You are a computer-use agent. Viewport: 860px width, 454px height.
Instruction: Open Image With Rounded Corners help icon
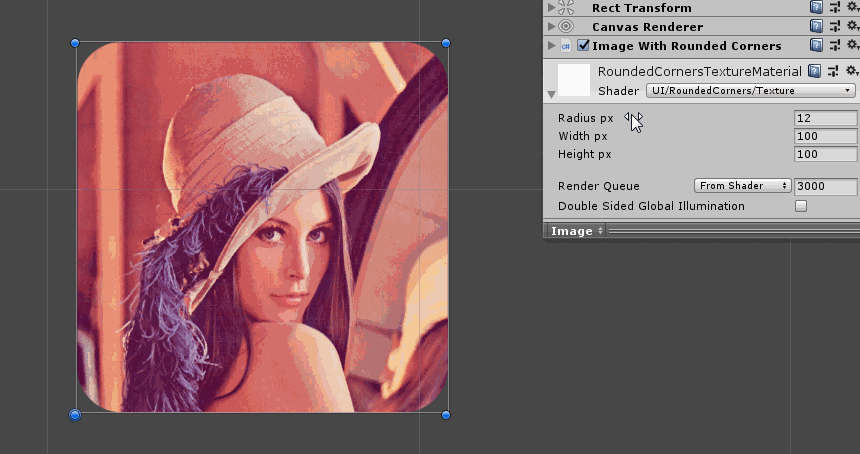click(816, 45)
